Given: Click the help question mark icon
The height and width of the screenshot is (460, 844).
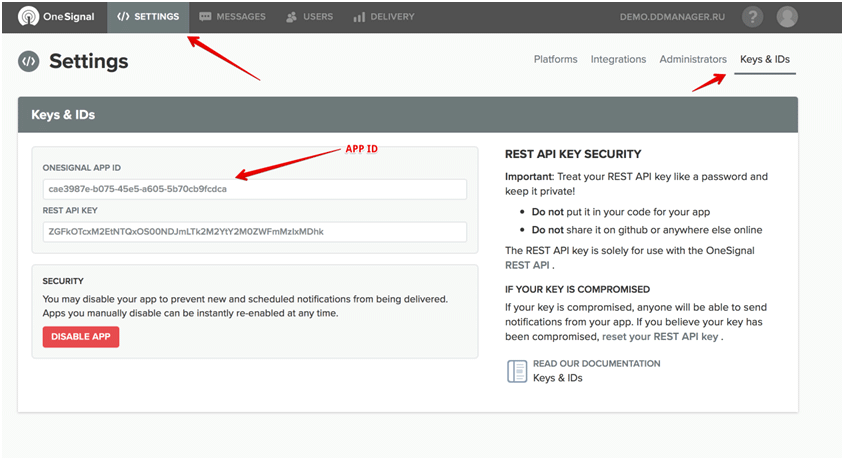Looking at the screenshot, I should tap(752, 17).
